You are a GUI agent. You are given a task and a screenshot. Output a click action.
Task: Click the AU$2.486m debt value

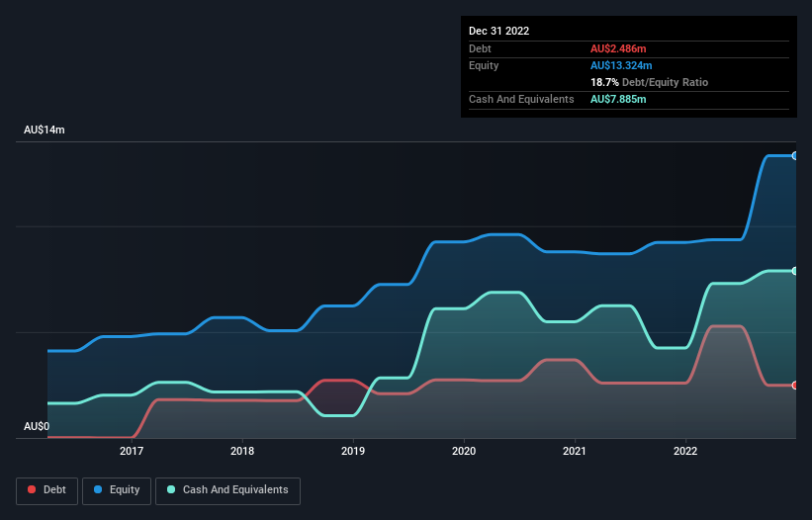pyautogui.click(x=618, y=48)
